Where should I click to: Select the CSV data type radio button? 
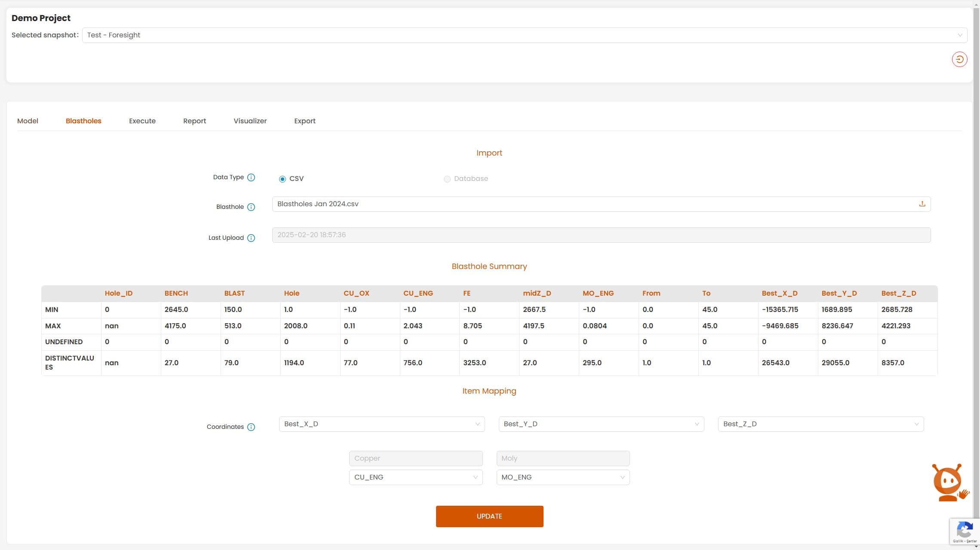point(282,179)
